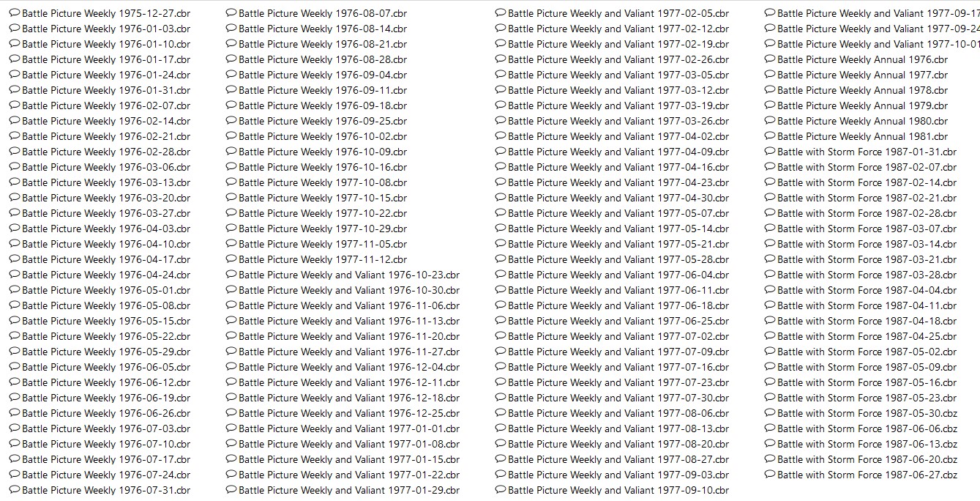Image resolution: width=980 pixels, height=501 pixels.
Task: Click icon beside Battle Picture Weekly Annual 1976.cbr
Action: pyautogui.click(x=770, y=59)
